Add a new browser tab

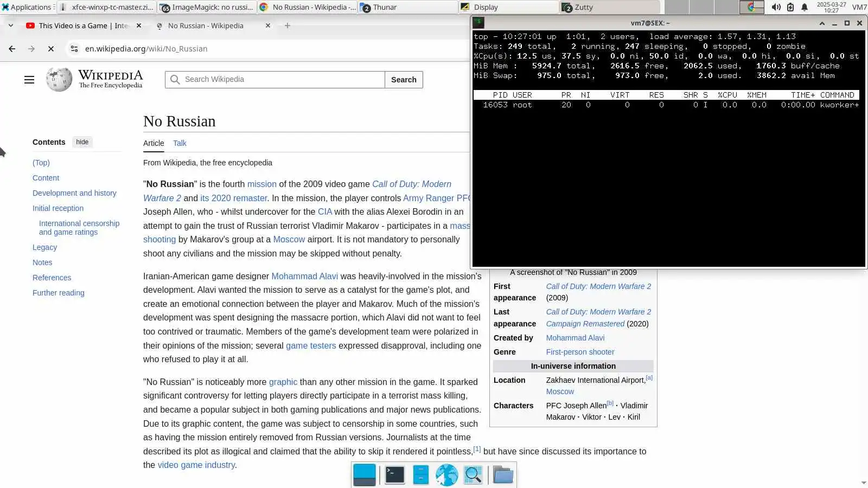point(288,25)
